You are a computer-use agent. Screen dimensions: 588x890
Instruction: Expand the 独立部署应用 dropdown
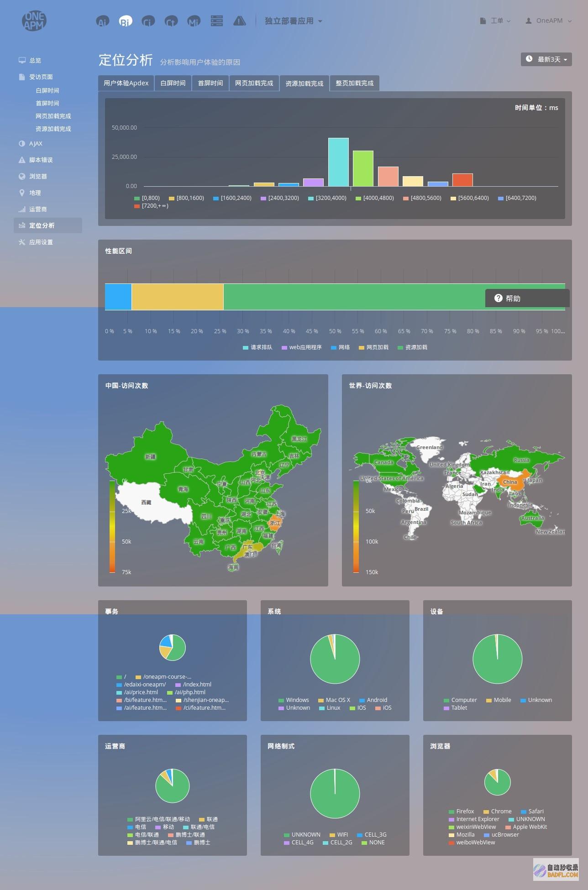click(x=294, y=21)
